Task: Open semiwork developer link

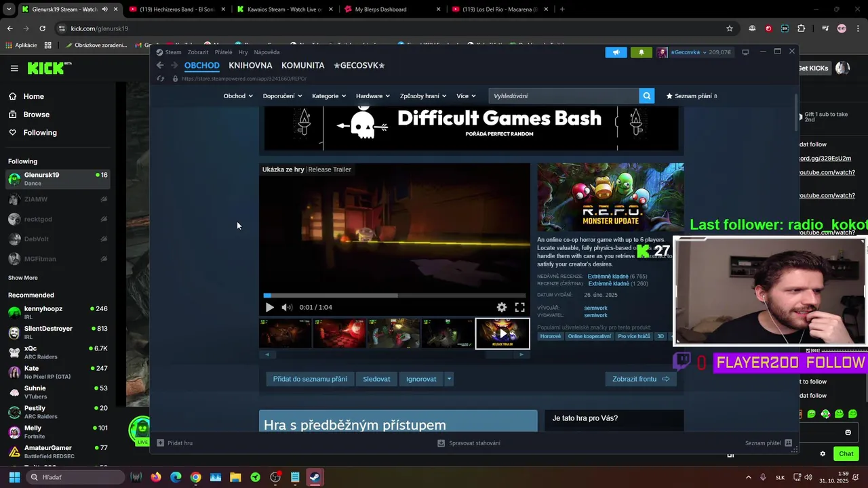Action: pos(595,308)
